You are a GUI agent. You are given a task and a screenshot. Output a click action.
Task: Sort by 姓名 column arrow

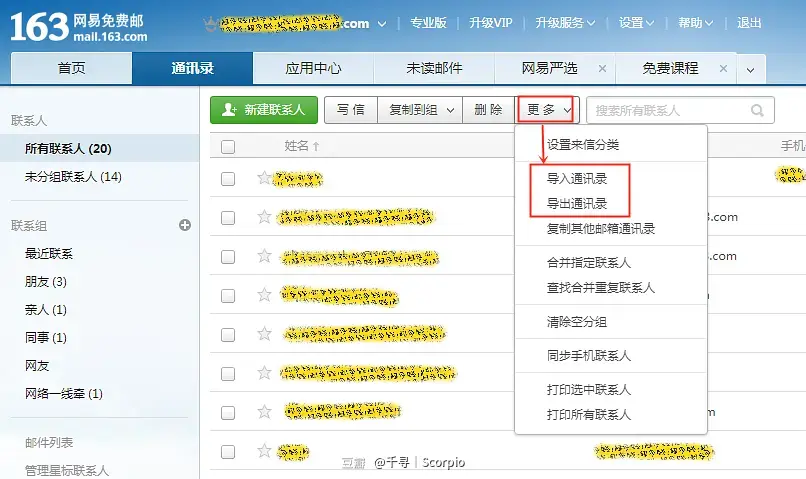316,146
